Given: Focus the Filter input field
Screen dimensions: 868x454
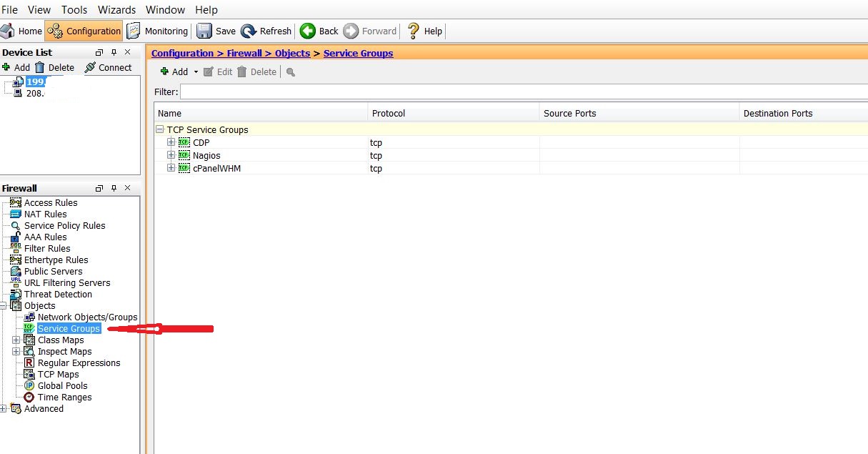Looking at the screenshot, I should tap(524, 92).
